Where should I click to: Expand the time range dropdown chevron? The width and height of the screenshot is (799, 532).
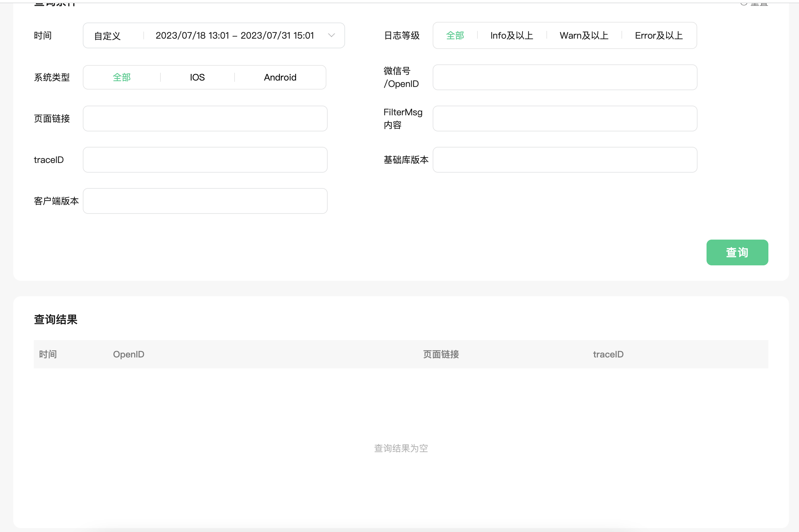[331, 35]
